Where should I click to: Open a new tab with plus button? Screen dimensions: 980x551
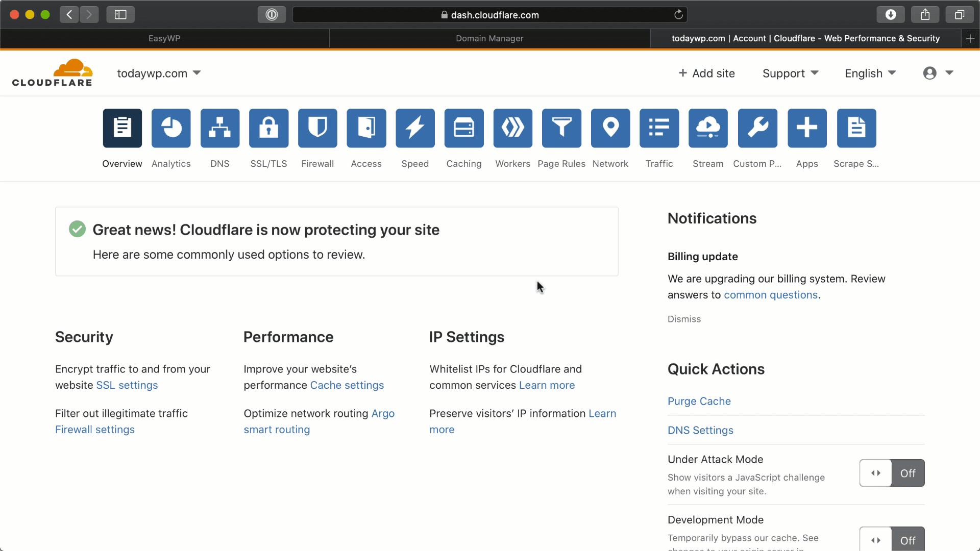pos(970,38)
